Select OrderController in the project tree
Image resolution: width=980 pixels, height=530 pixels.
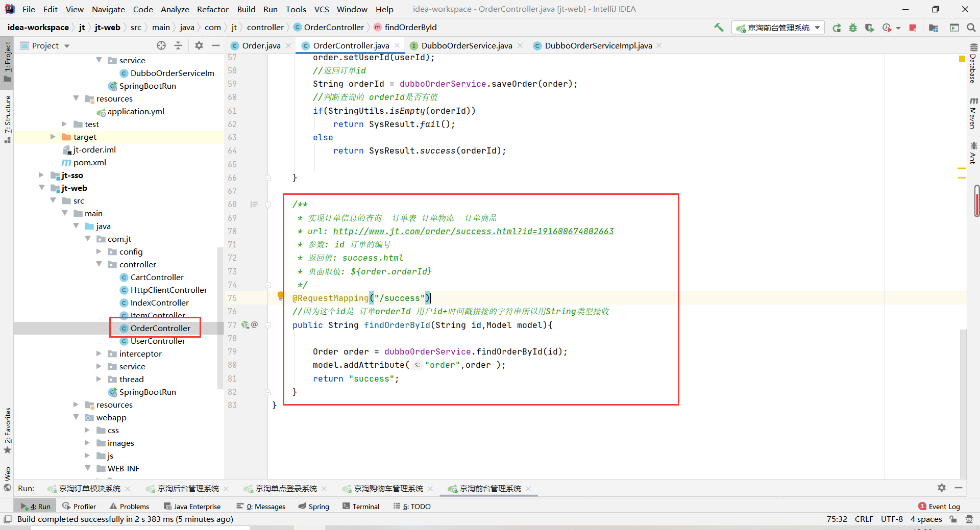coord(160,328)
